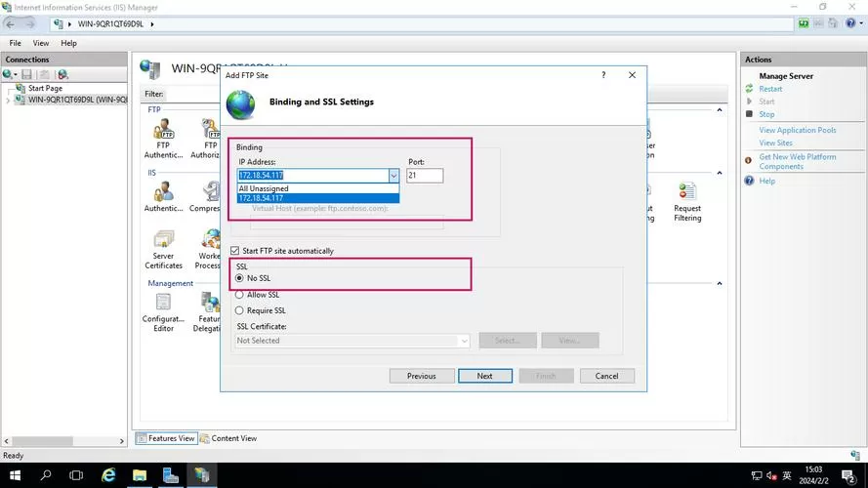This screenshot has width=868, height=488.
Task: Open Task View on taskbar
Action: (x=76, y=475)
